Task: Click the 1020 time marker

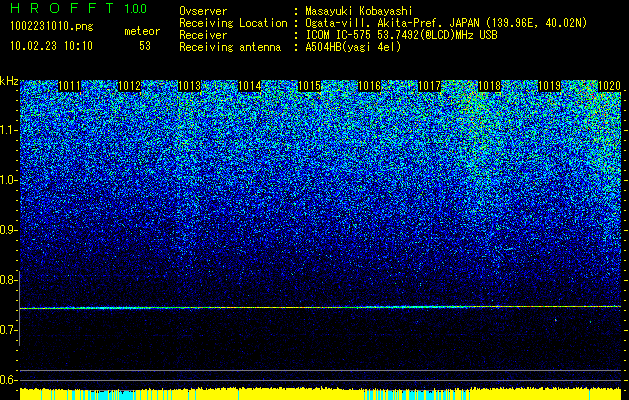Action: point(609,86)
